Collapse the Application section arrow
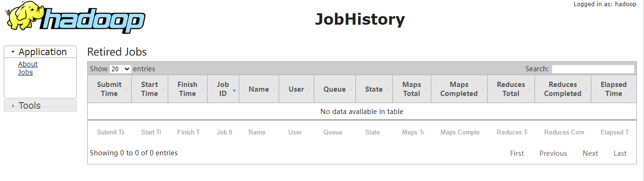644x181 pixels. [x=13, y=52]
